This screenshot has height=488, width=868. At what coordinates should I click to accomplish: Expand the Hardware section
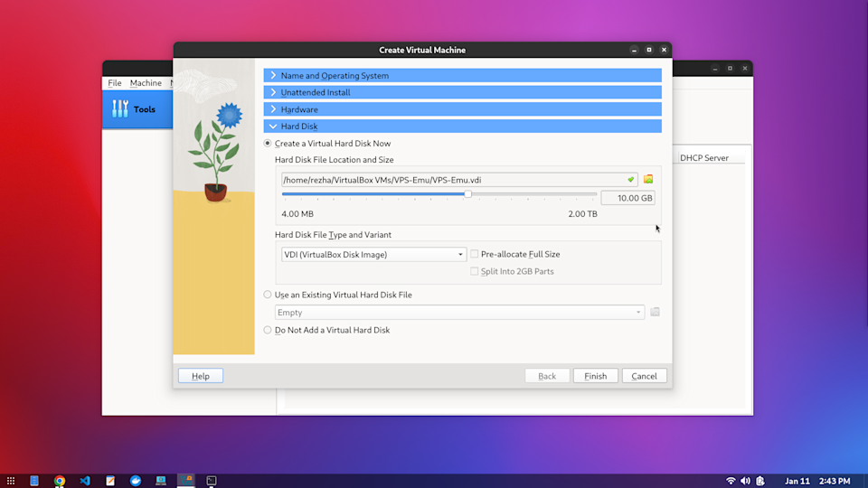pyautogui.click(x=463, y=109)
